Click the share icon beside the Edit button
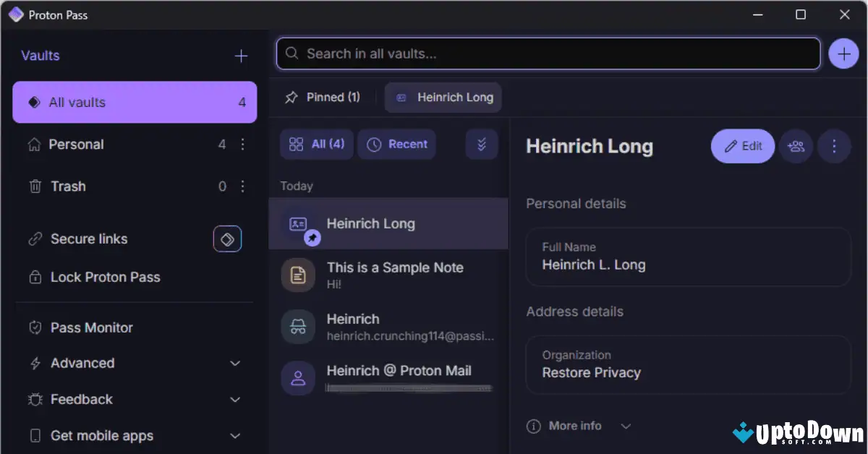 click(x=796, y=146)
